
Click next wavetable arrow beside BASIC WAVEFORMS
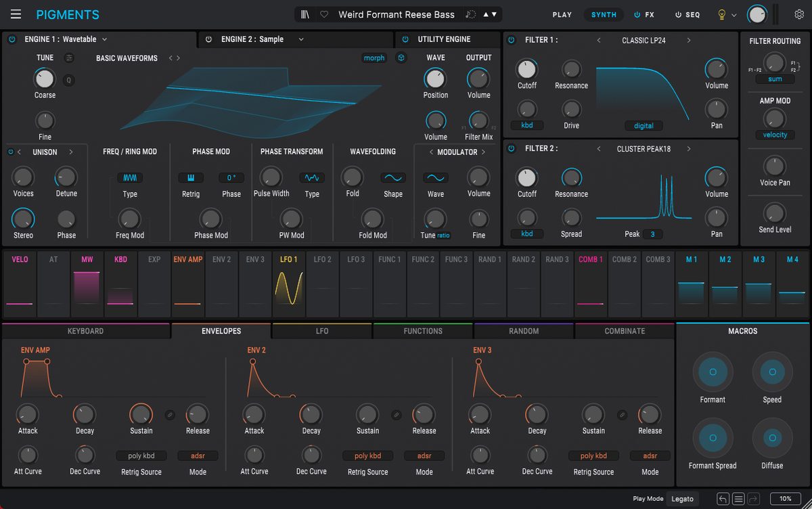point(179,58)
